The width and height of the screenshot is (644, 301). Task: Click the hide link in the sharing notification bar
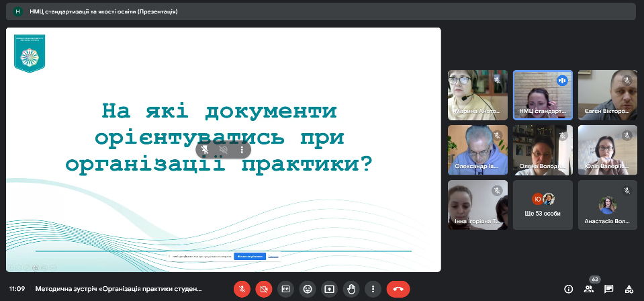tap(273, 256)
